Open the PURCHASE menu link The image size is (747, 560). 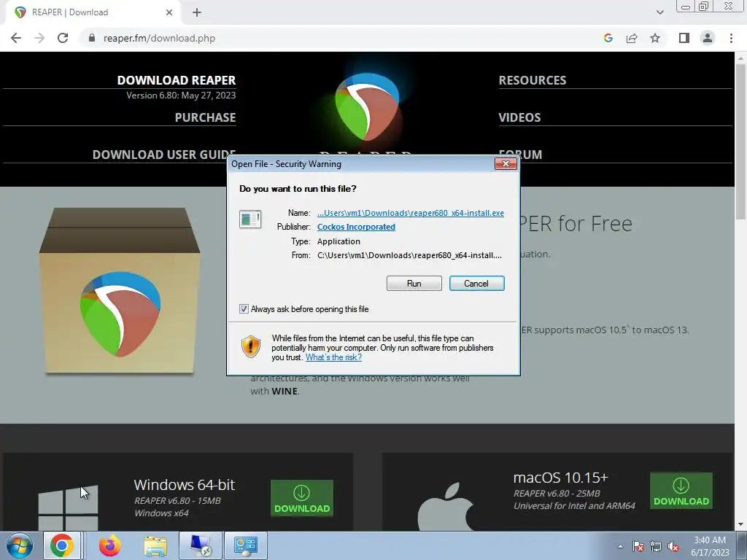205,117
